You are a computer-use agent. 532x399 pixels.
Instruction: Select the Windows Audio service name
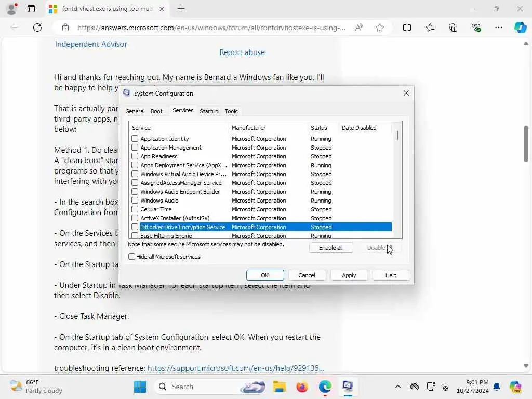[159, 201]
